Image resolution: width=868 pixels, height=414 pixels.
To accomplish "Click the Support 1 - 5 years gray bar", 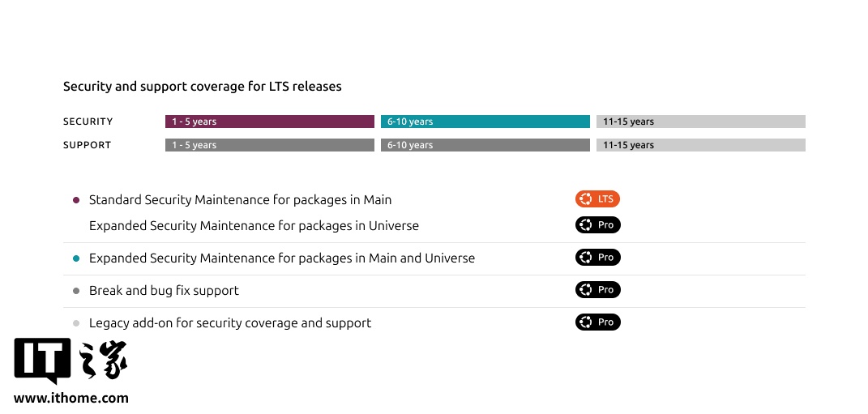I will point(269,145).
